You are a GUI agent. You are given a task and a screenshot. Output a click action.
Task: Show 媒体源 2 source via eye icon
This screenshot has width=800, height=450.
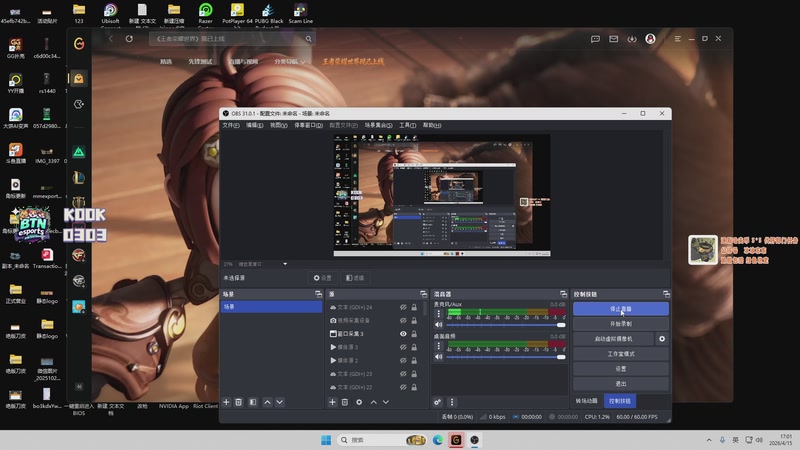pos(403,360)
